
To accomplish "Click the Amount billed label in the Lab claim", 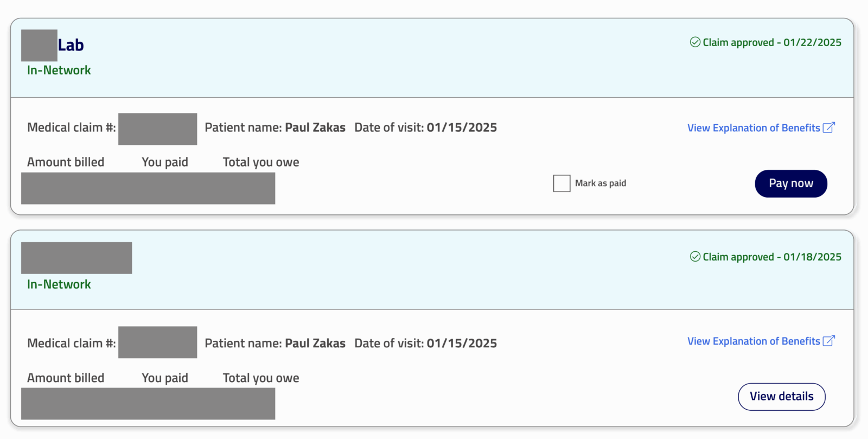I will pyautogui.click(x=66, y=162).
